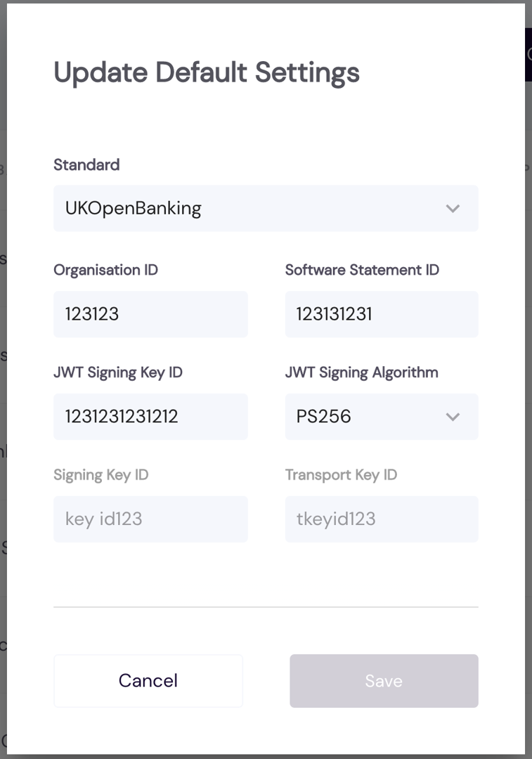532x759 pixels.
Task: Expand the JWT Signing Algorithm PS256 dropdown
Action: pos(381,417)
